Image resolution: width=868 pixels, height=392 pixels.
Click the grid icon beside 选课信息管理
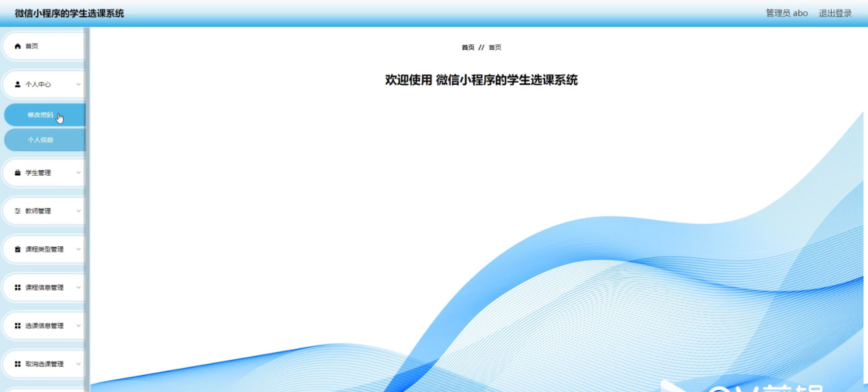click(18, 326)
